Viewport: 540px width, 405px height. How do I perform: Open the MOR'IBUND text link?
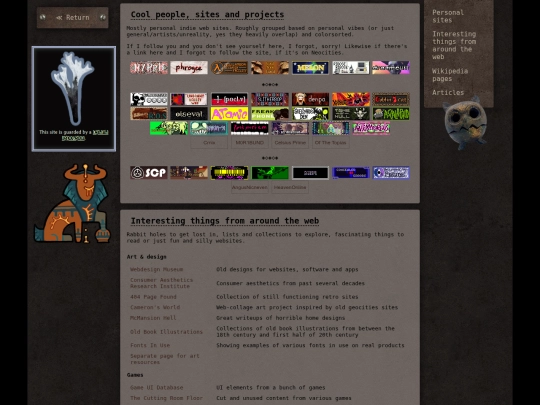point(250,143)
